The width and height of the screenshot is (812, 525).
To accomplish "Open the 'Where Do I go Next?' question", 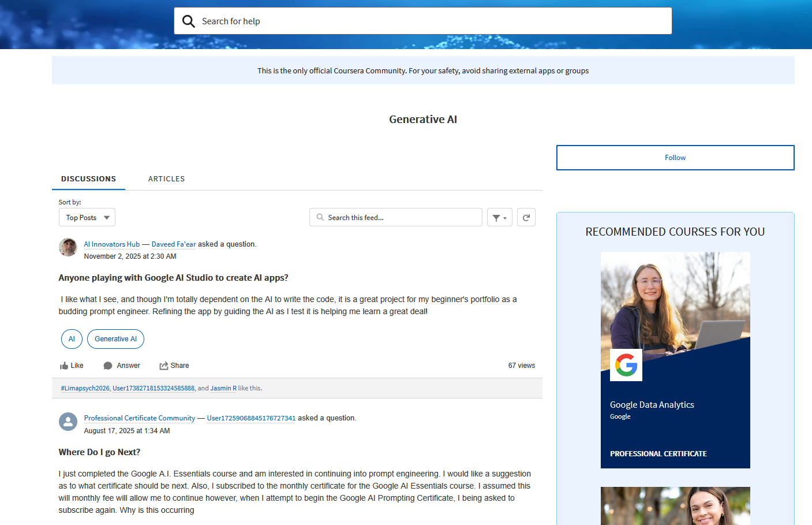I will pos(99,452).
